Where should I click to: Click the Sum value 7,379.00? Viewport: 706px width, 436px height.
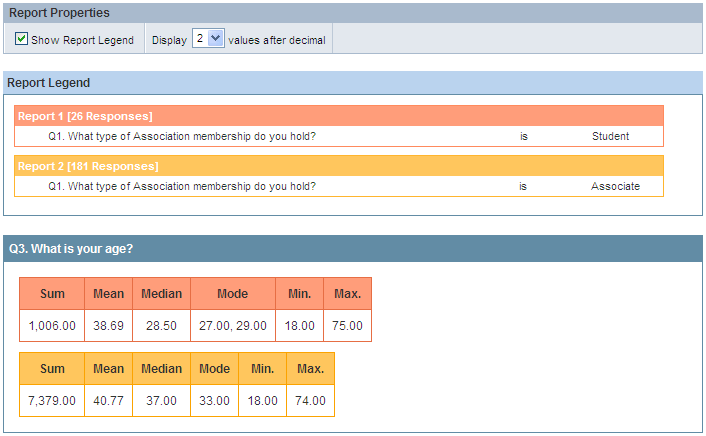(x=52, y=400)
